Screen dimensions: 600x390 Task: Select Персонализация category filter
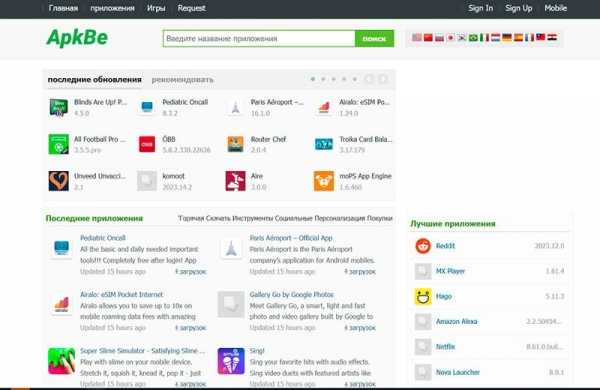click(340, 218)
